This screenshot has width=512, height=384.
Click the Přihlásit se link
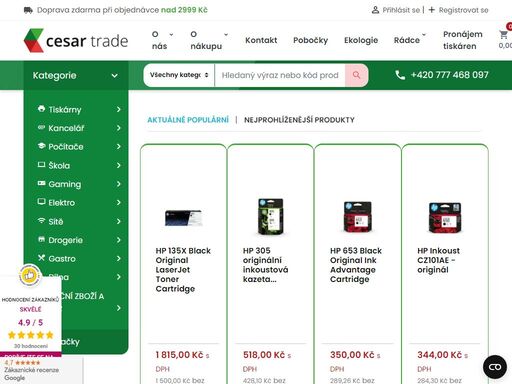[x=401, y=10]
